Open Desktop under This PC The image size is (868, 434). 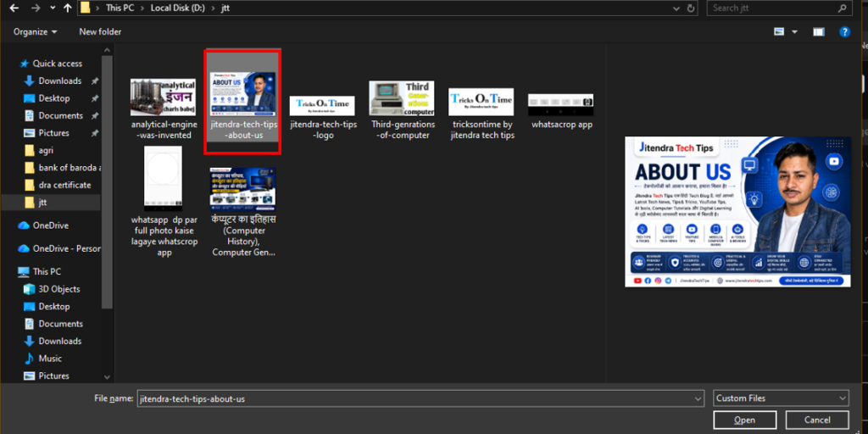pos(53,306)
